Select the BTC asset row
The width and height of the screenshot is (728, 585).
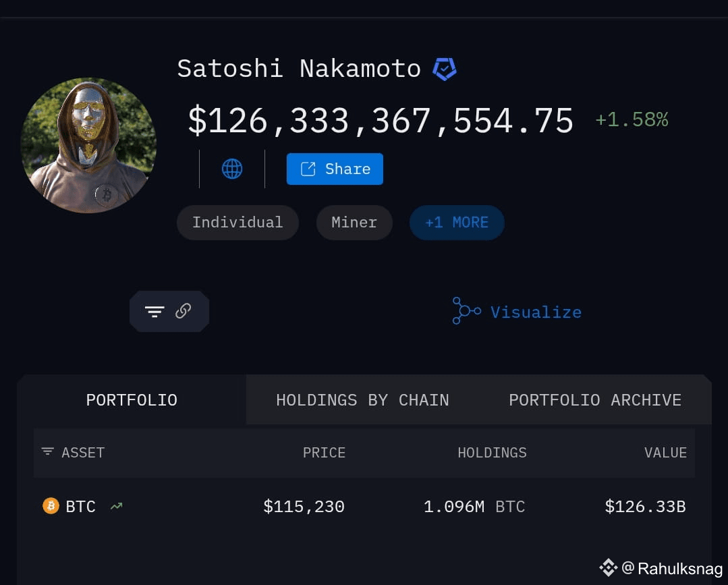pos(364,506)
